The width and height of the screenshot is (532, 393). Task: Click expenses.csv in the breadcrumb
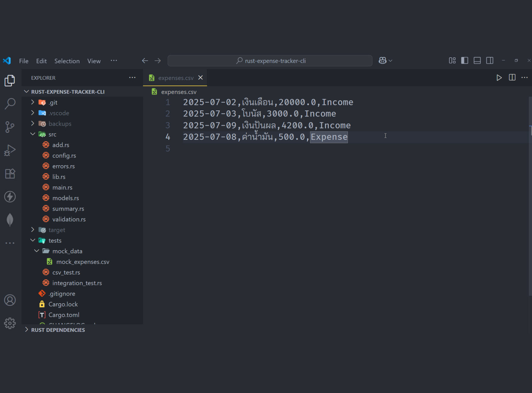click(179, 92)
